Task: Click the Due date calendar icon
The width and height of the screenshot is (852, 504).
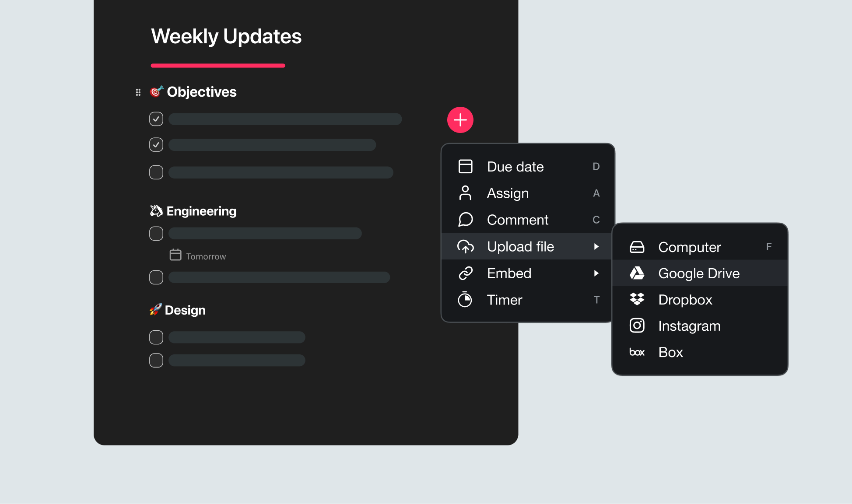Action: tap(466, 166)
